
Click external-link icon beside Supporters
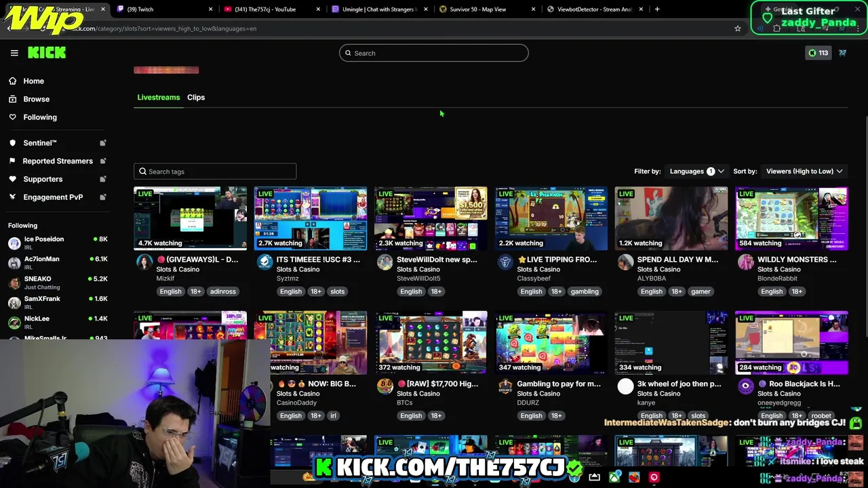point(103,179)
